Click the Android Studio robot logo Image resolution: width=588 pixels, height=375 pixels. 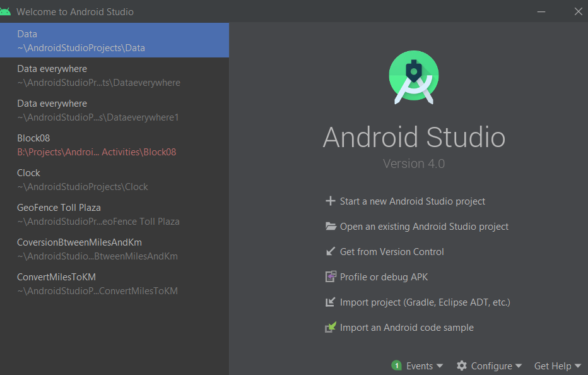click(413, 76)
